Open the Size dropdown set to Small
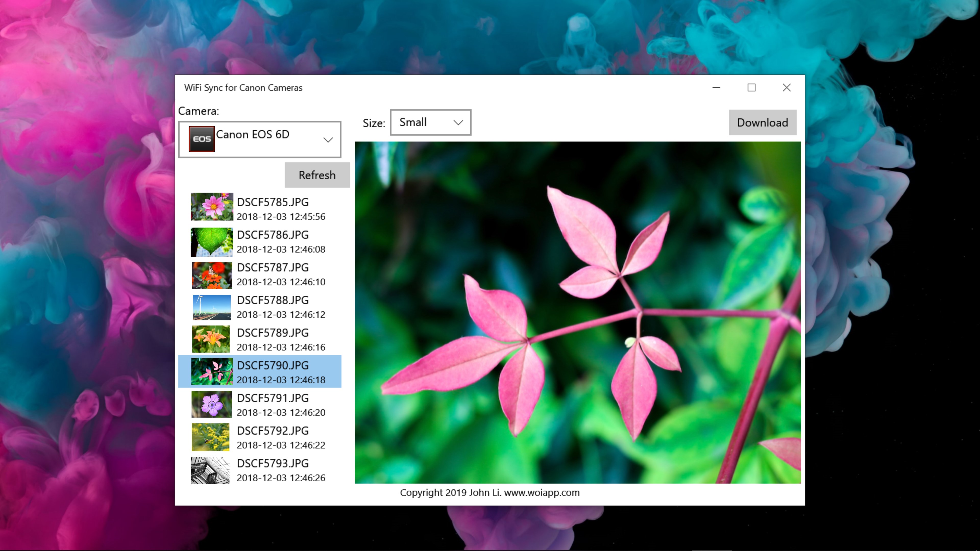 [430, 122]
